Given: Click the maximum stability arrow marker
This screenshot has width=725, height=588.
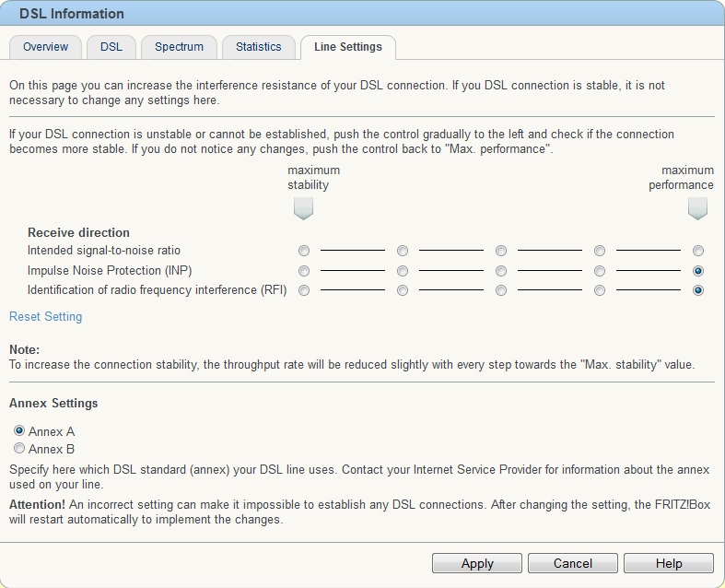Looking at the screenshot, I should (x=303, y=208).
